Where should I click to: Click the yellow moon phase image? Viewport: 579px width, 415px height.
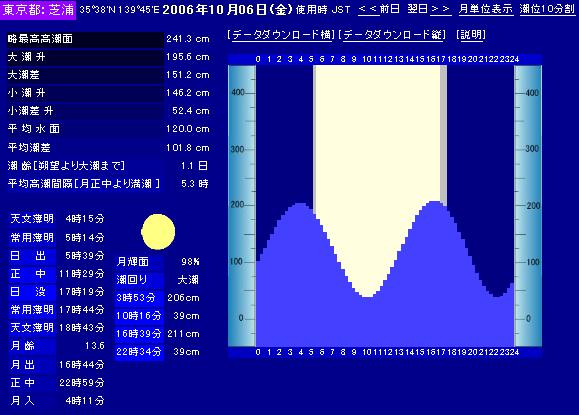tap(158, 232)
